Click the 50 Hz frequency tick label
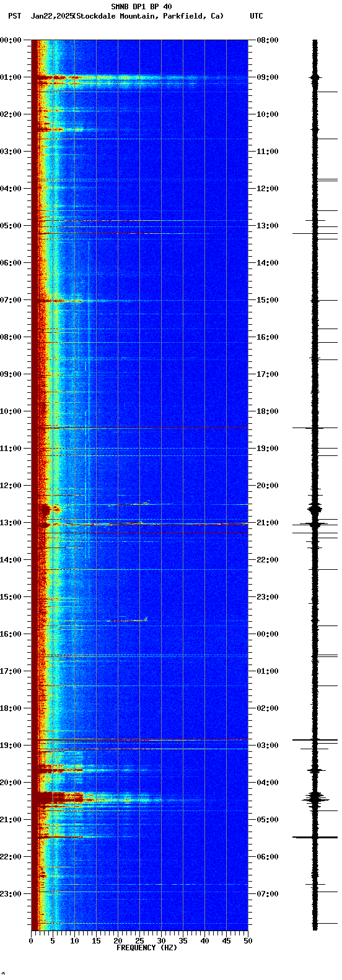342x980 pixels. [x=248, y=941]
